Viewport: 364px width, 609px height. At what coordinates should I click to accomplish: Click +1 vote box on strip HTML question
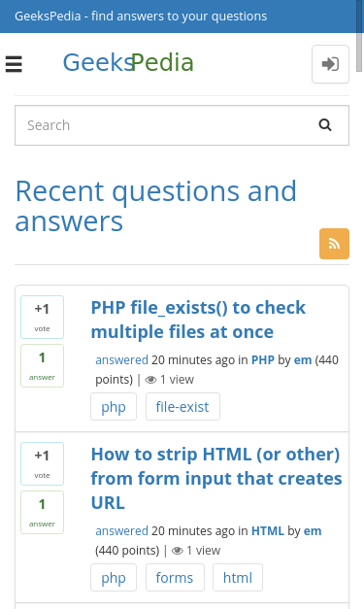pyautogui.click(x=43, y=463)
